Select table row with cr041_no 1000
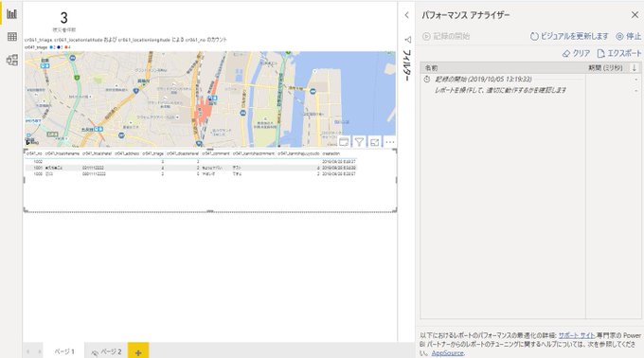Viewport: 644px width, 358px height. pyautogui.click(x=191, y=174)
